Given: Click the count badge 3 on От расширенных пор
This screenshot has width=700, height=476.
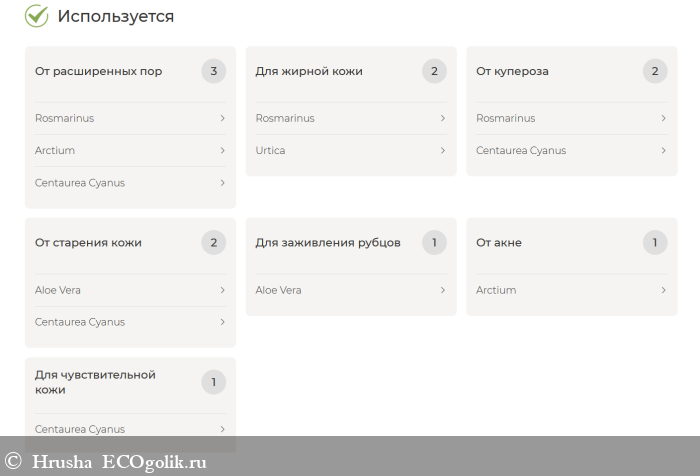Looking at the screenshot, I should pyautogui.click(x=213, y=71).
